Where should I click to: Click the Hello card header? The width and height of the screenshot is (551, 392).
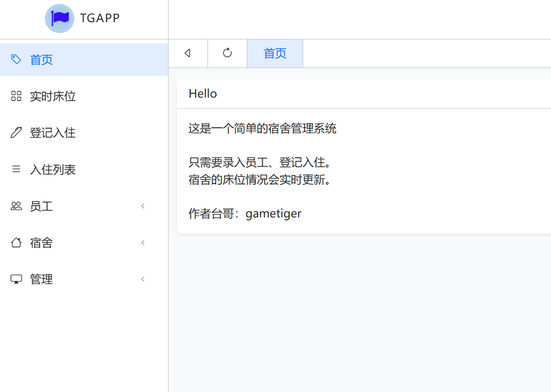pos(364,94)
